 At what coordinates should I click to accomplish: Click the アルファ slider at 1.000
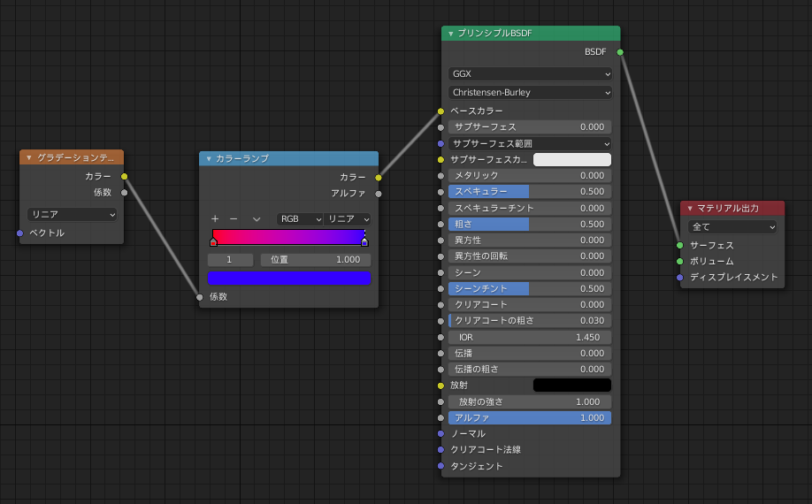tap(530, 418)
